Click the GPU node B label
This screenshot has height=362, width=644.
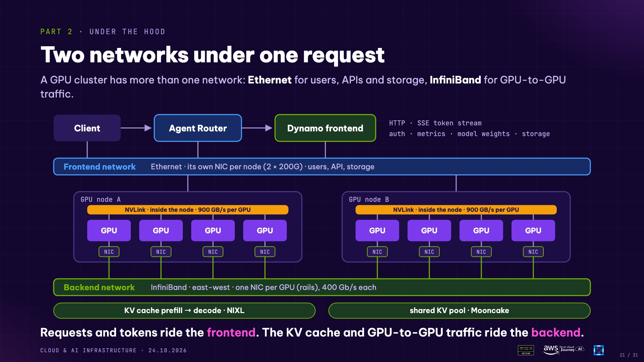pyautogui.click(x=369, y=199)
